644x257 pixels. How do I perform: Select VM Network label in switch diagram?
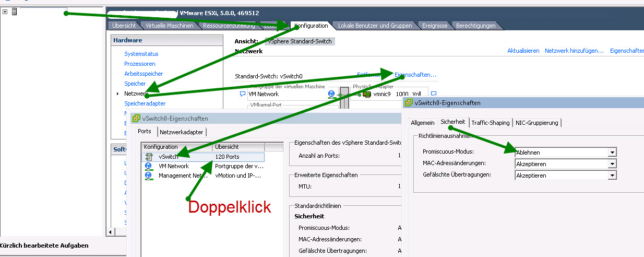point(264,94)
